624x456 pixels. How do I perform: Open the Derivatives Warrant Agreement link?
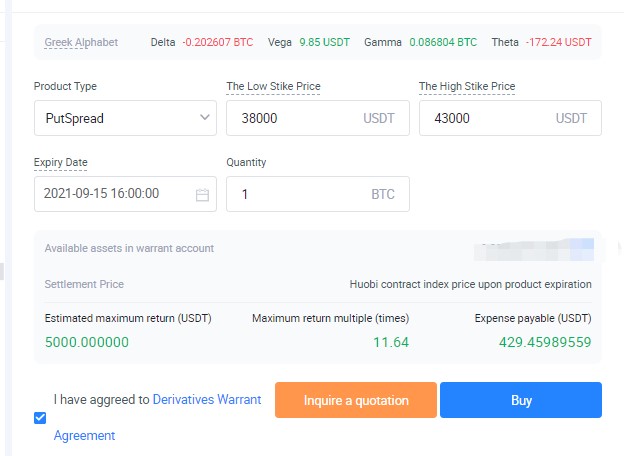point(206,400)
